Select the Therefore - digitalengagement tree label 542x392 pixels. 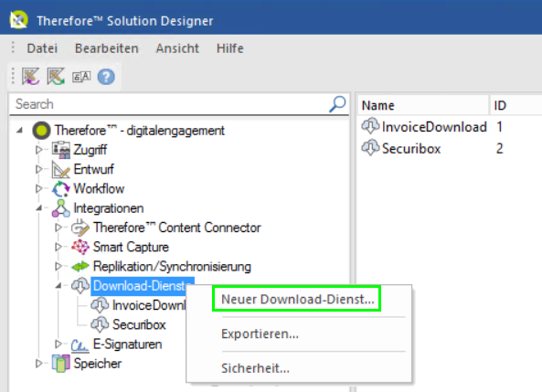(140, 131)
